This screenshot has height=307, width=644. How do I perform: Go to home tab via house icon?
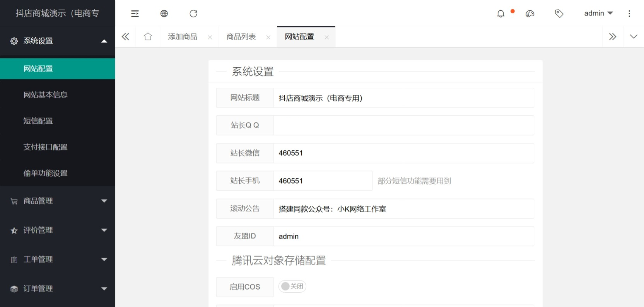[148, 37]
